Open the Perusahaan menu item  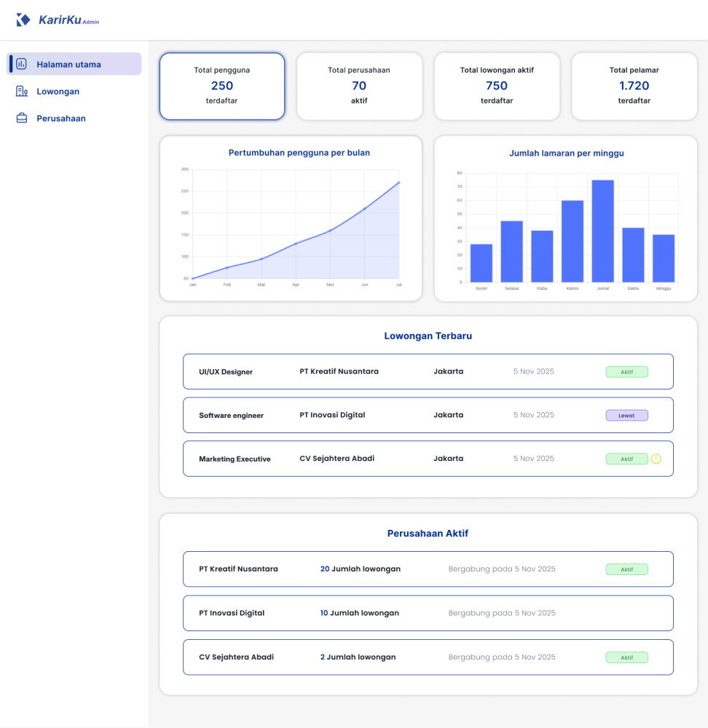click(61, 119)
